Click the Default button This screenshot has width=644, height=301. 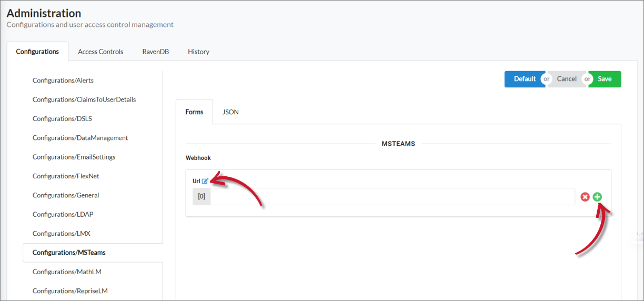525,79
